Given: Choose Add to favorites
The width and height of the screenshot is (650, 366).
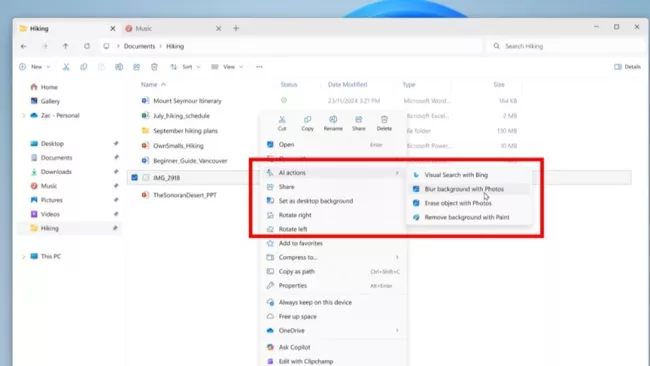Looking at the screenshot, I should tap(334, 243).
